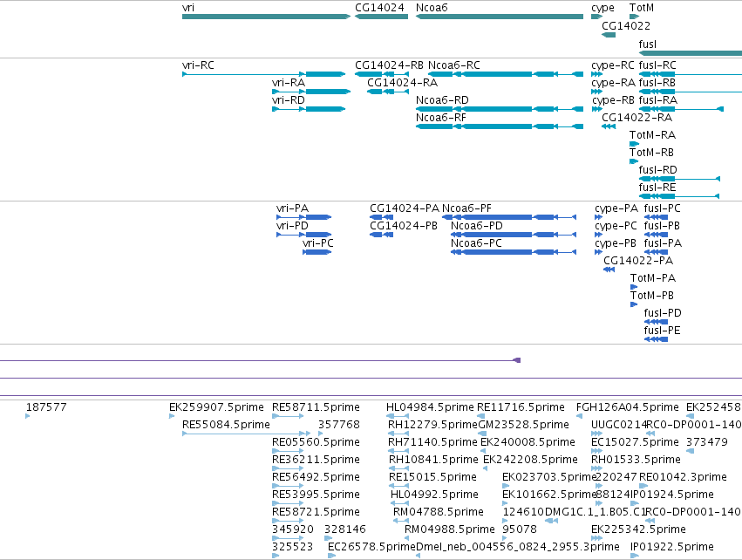Image resolution: width=742 pixels, height=560 pixels.
Task: Select the 187577 EST feature
Action: [x=28, y=416]
